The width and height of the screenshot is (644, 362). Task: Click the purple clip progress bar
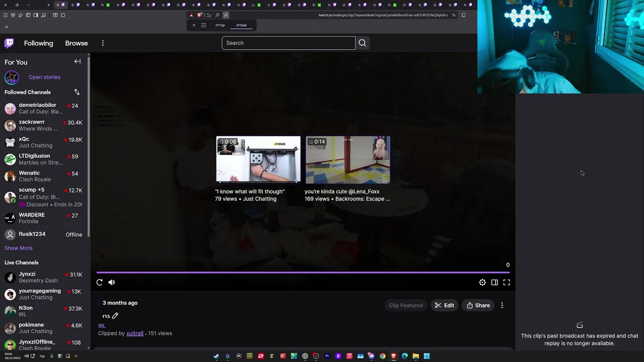click(303, 273)
